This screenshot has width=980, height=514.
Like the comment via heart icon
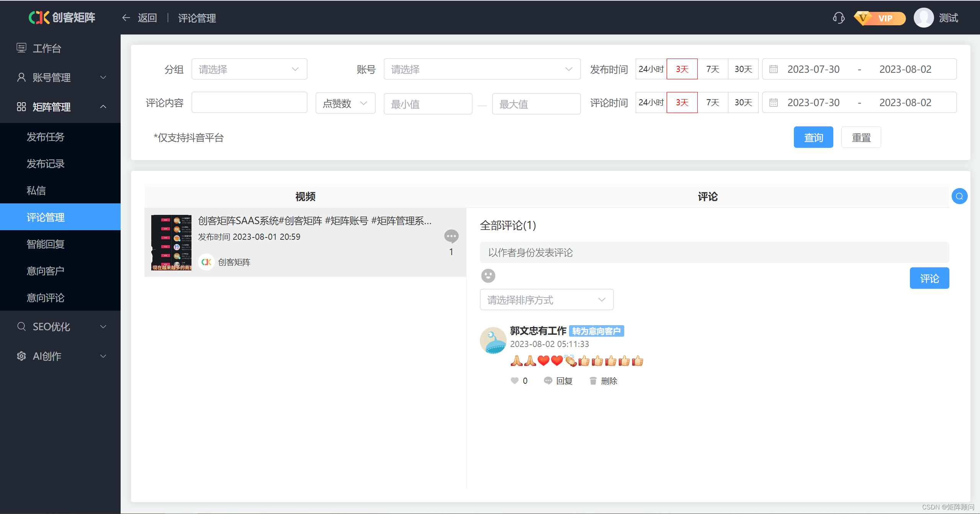[x=514, y=381]
